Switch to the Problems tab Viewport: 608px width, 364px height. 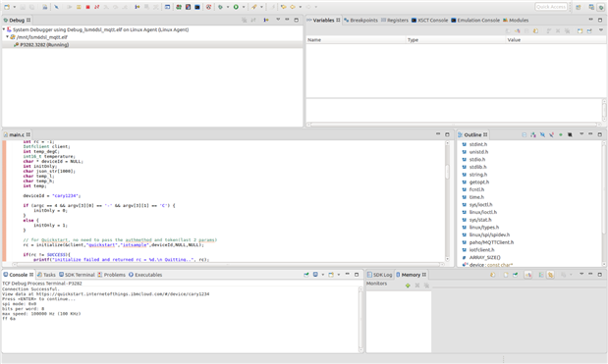click(111, 275)
